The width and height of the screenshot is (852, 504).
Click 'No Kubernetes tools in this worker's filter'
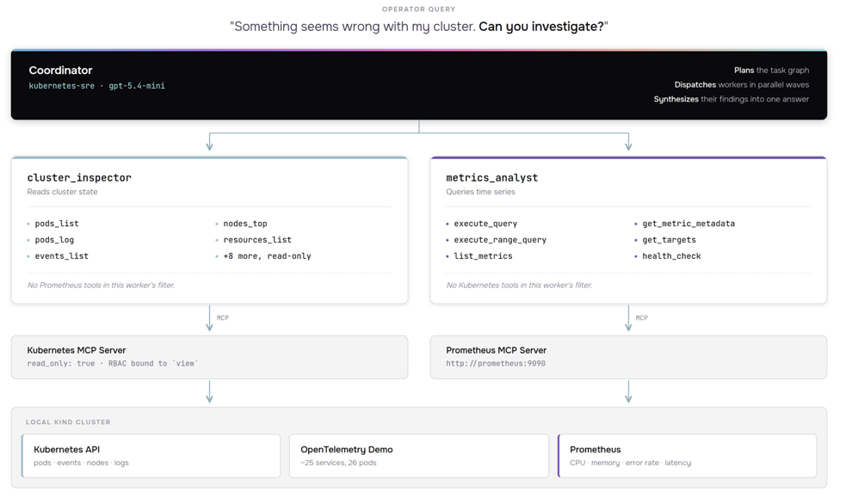(x=519, y=286)
